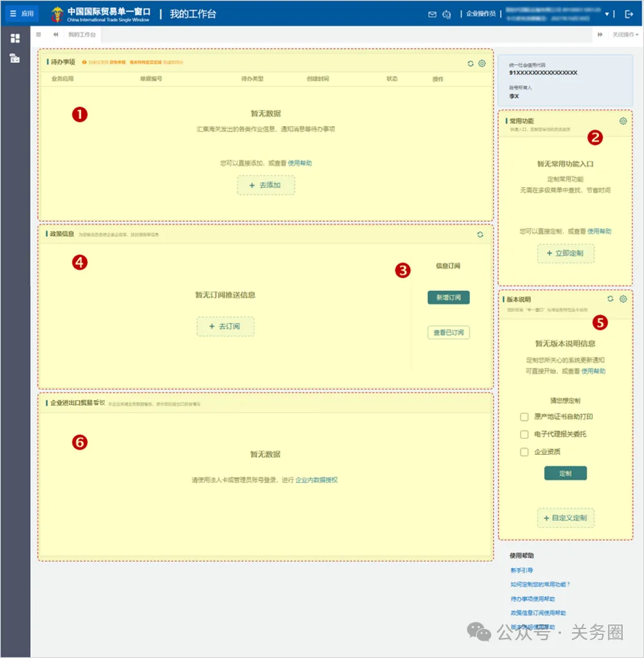644x658 pixels.
Task: Toggle the tab list menu icon
Action: (39, 34)
